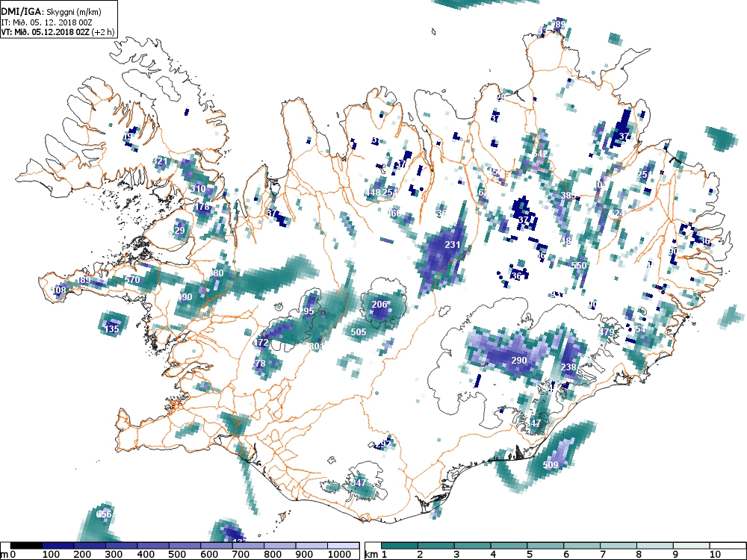Viewport: 747px width, 560px height.
Task: Click the 448 value in the north
Action: point(372,193)
